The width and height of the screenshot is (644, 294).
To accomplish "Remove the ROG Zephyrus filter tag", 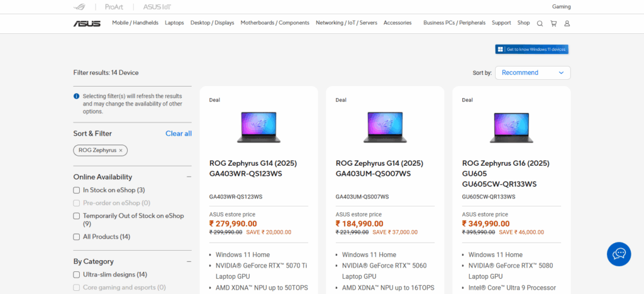I will click(121, 150).
